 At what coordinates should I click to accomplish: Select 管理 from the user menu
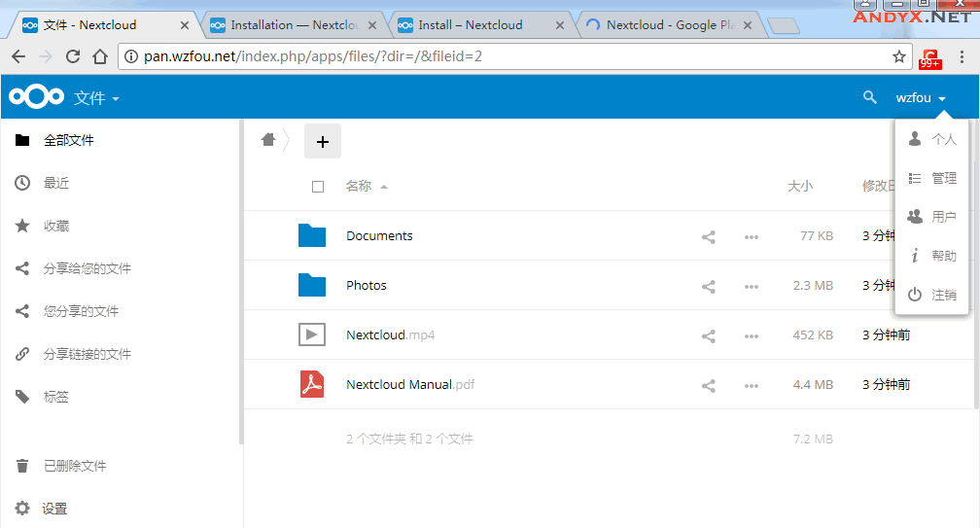[943, 178]
